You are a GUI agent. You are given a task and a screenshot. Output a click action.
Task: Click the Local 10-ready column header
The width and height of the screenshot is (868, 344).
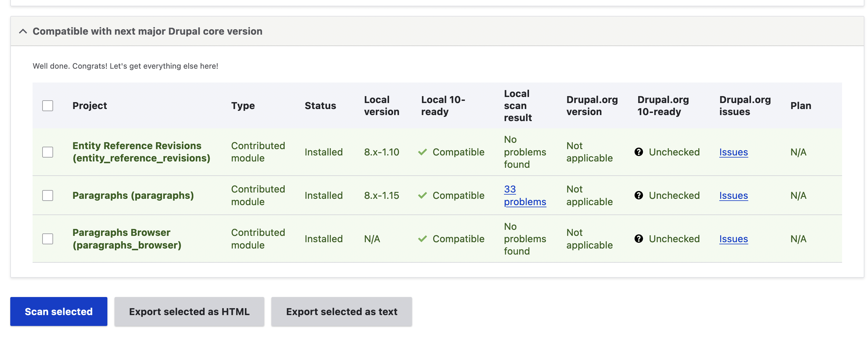click(443, 106)
